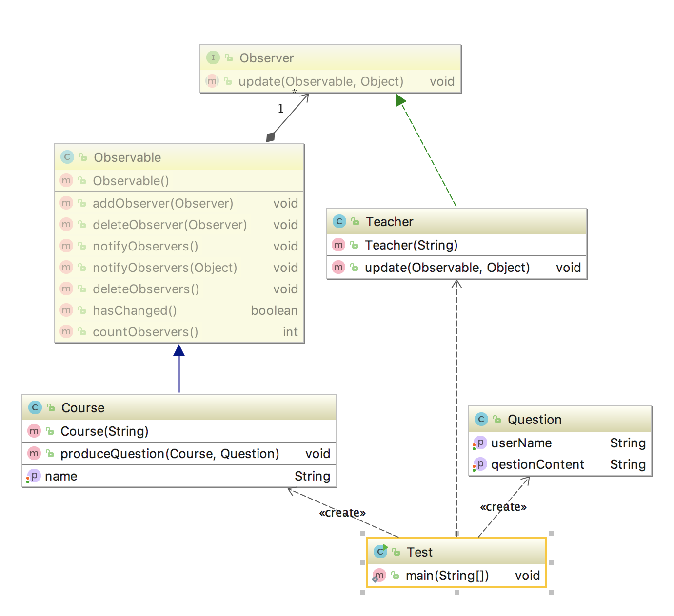Click the public visibility icon beside Observer title
This screenshot has height=616, width=674.
pos(229,58)
